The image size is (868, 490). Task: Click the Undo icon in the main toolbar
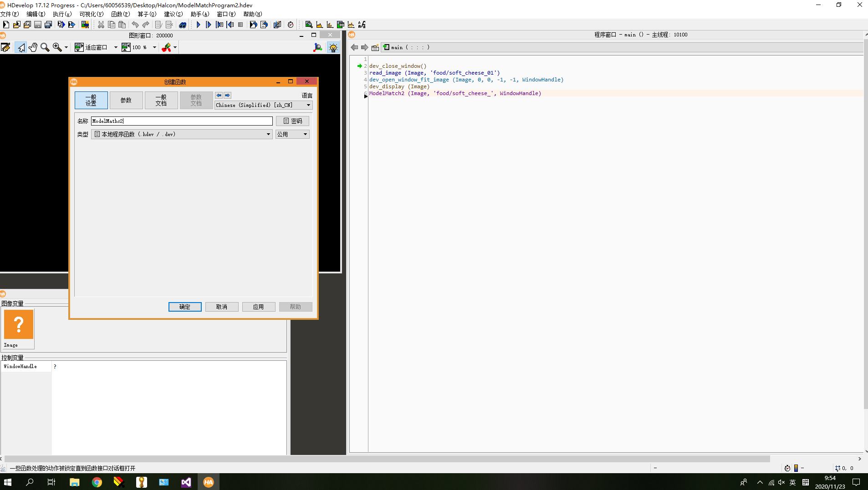tap(135, 25)
